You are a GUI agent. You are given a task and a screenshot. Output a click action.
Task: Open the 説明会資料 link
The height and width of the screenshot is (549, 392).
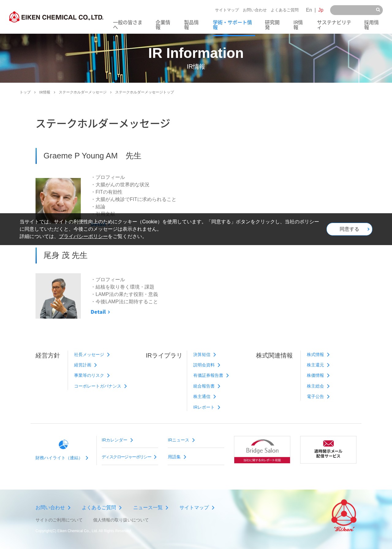point(207,365)
